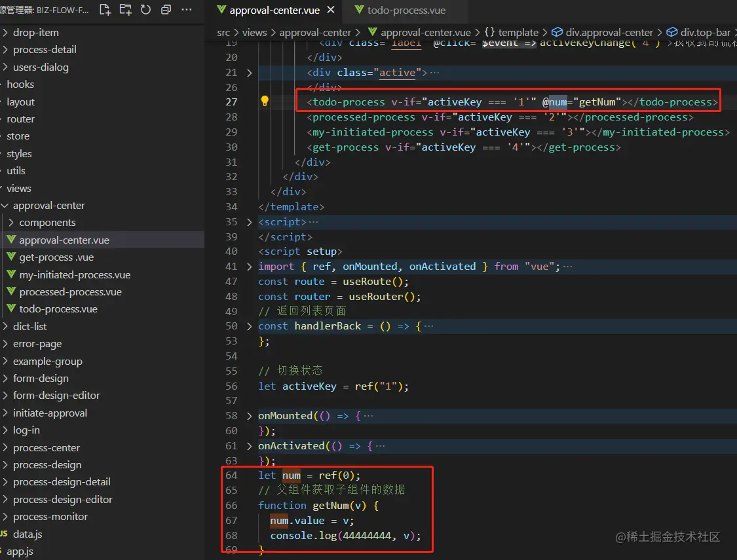The image size is (737, 560).
Task: Click the lightbulb quick-fix icon on line 27
Action: click(x=265, y=101)
